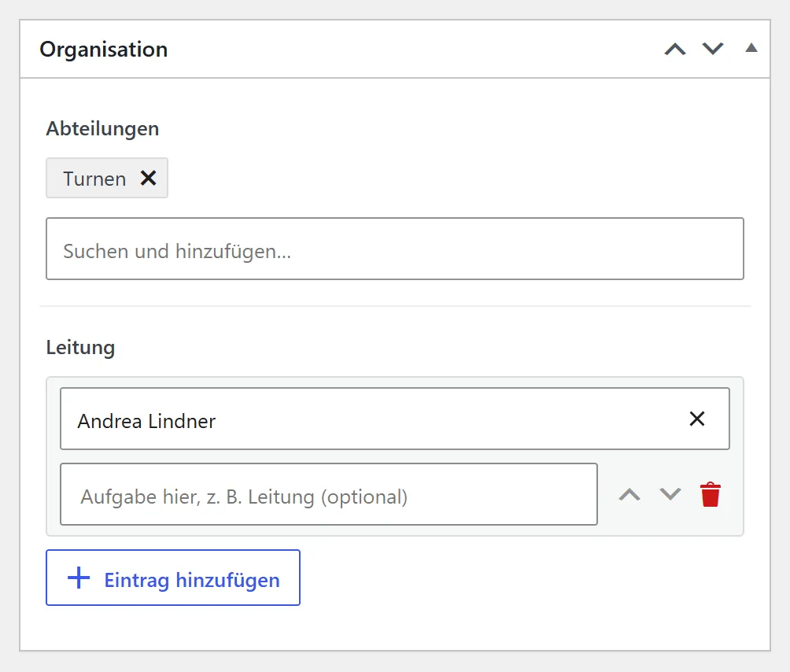Click the Organisation panel title

(104, 50)
